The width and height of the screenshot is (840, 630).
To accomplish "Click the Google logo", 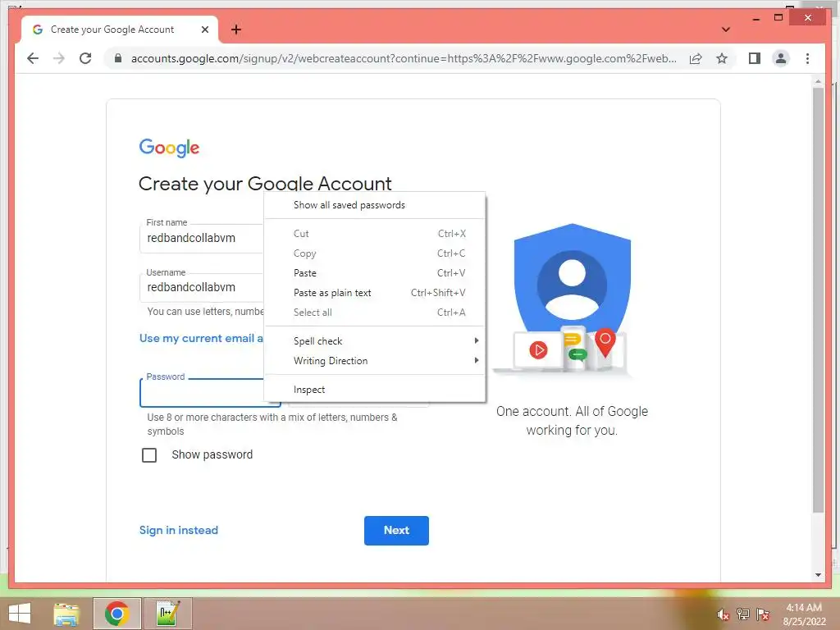I will (x=169, y=148).
